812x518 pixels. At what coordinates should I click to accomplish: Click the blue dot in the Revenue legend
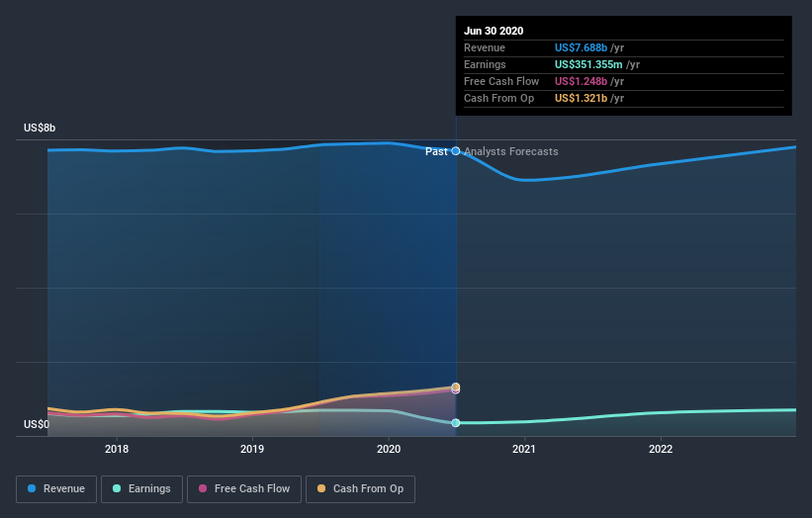pyautogui.click(x=32, y=488)
